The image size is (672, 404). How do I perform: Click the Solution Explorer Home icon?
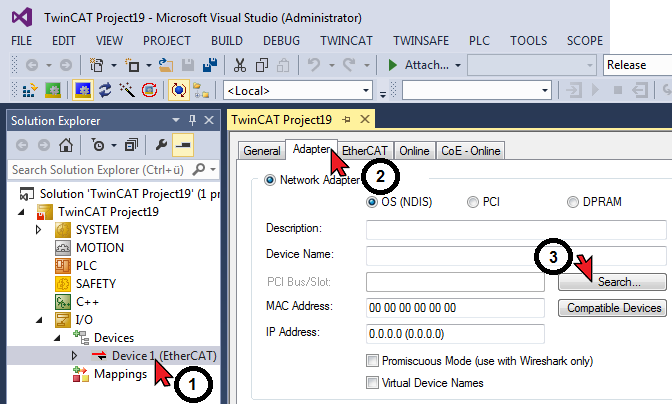point(66,145)
